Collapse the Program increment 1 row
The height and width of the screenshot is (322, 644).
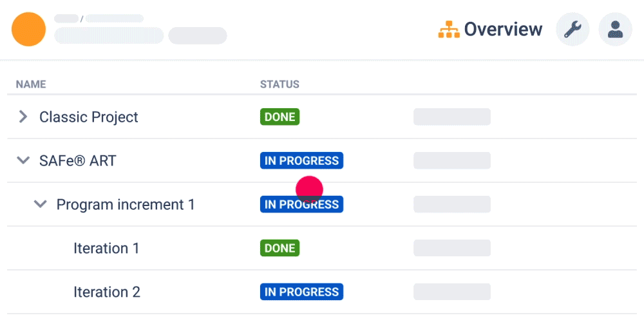pos(40,204)
